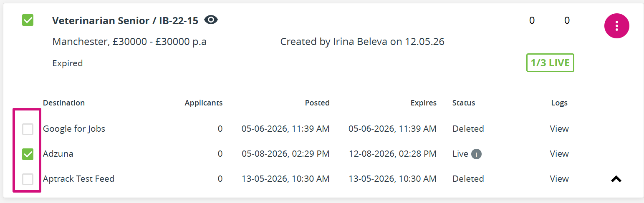Click the Posted column header
644x203 pixels.
point(317,103)
